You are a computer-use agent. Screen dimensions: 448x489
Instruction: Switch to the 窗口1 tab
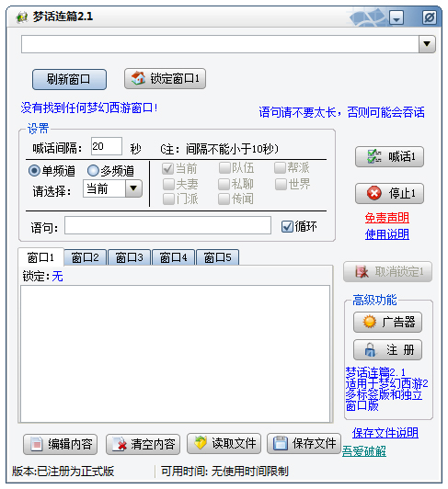[40, 257]
